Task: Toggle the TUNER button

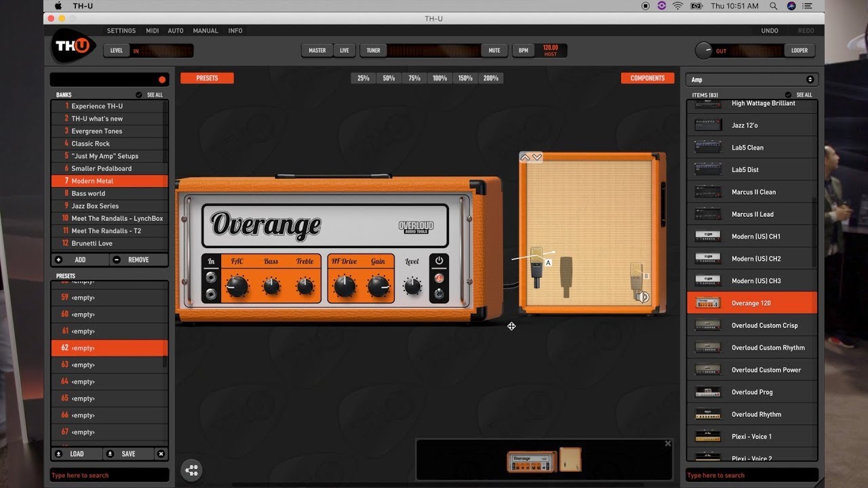Action: point(374,50)
